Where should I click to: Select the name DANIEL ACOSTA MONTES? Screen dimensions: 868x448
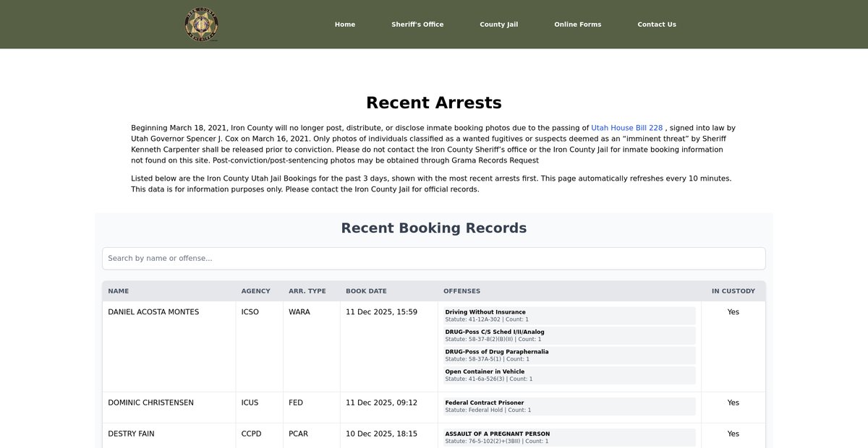[153, 312]
